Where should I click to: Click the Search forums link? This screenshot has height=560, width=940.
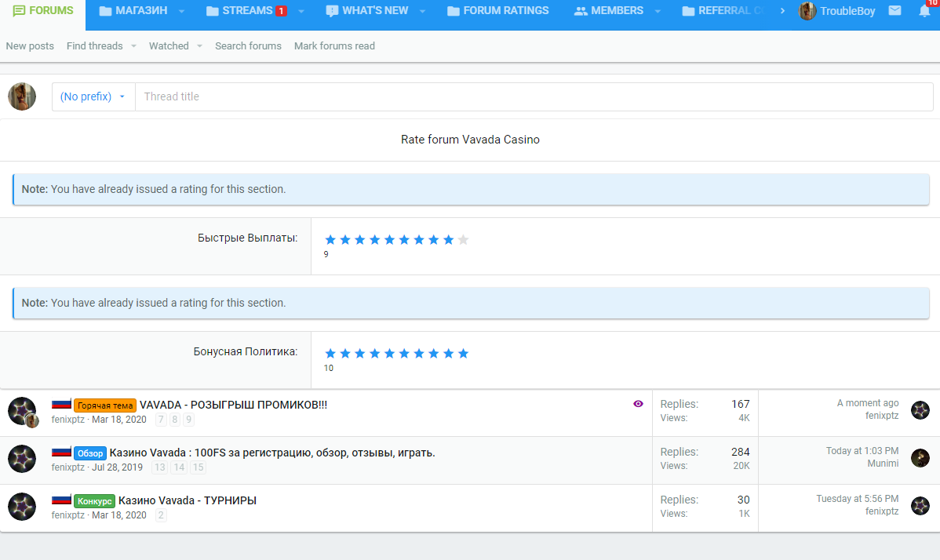(x=248, y=46)
